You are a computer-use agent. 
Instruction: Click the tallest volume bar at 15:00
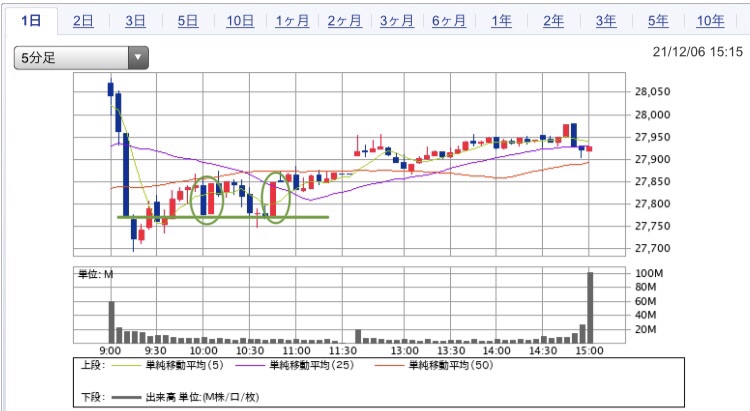pos(590,308)
